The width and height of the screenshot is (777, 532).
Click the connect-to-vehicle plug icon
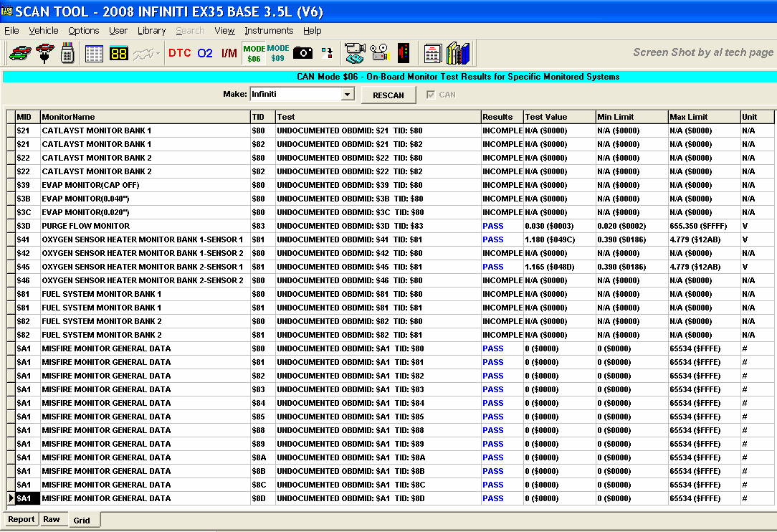[x=44, y=53]
